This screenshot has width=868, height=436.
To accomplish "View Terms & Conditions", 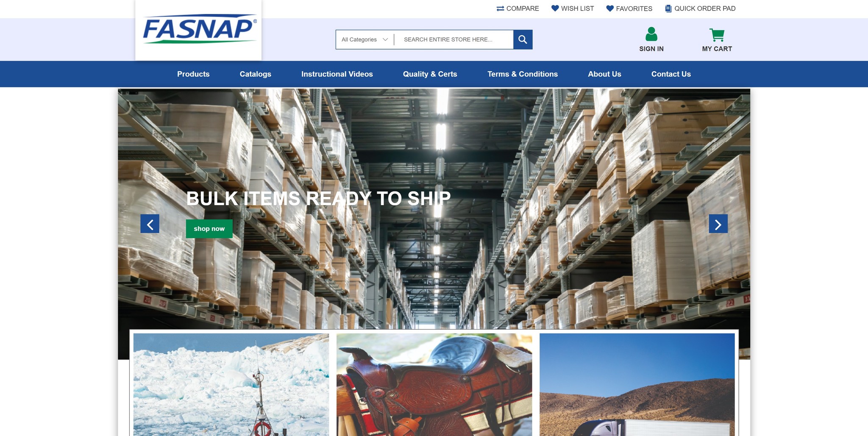I will pos(523,74).
